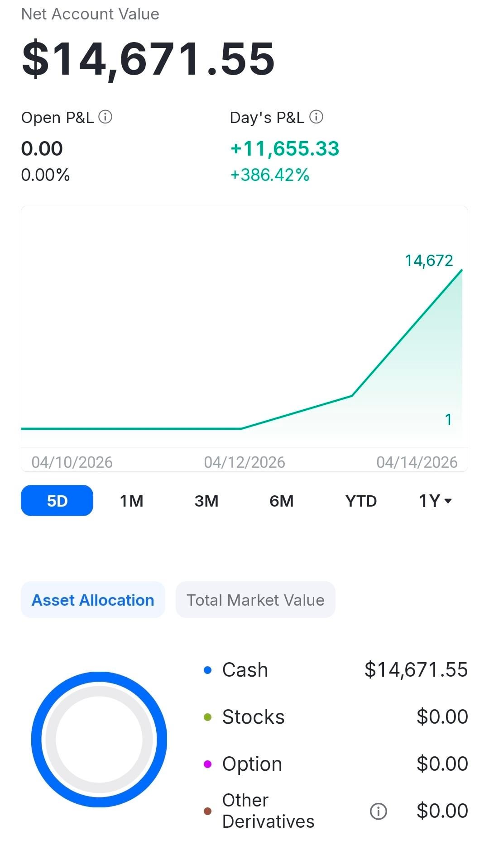Tap the brown Other Derivatives legend dot
This screenshot has width=489, height=868.
point(208,811)
